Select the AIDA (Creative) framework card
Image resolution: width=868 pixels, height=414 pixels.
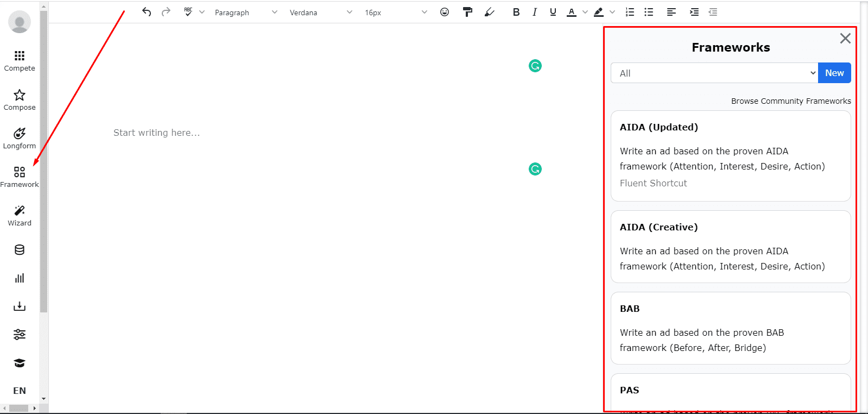tap(731, 247)
